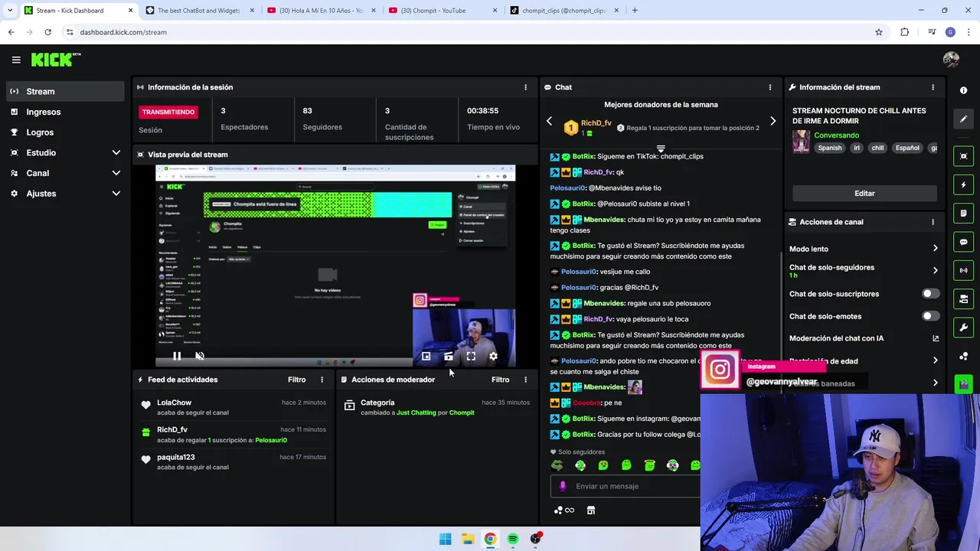Unmute the stream preview audio
980x551 pixels.
point(200,356)
